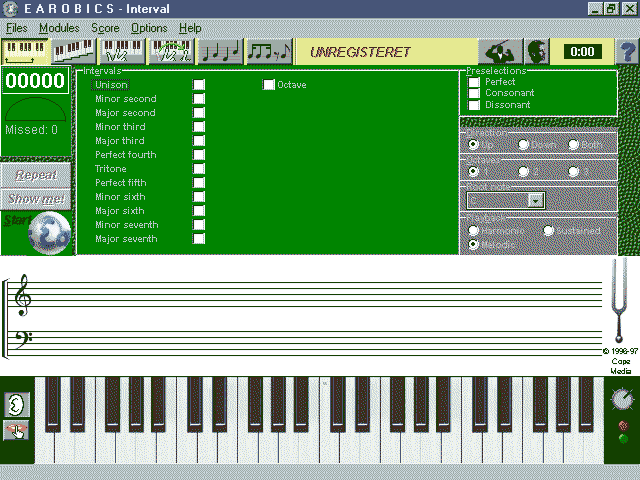Toggle the Consonant preselection checkbox
The height and width of the screenshot is (480, 640).
point(474,93)
